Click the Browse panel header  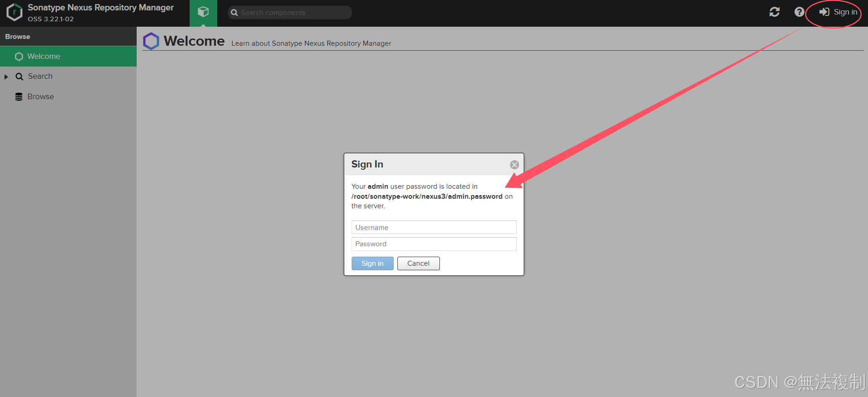pyautogui.click(x=68, y=36)
